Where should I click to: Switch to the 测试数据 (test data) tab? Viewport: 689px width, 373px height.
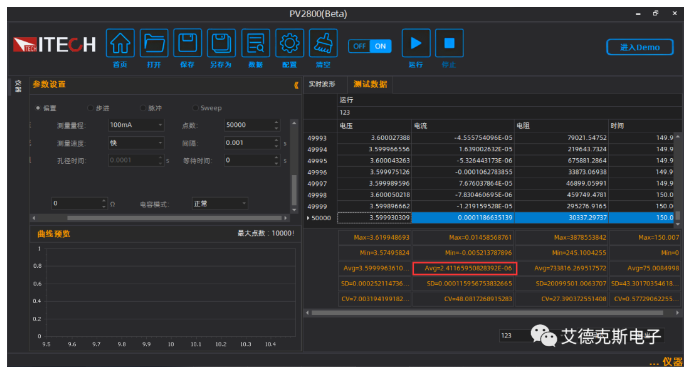coord(370,84)
